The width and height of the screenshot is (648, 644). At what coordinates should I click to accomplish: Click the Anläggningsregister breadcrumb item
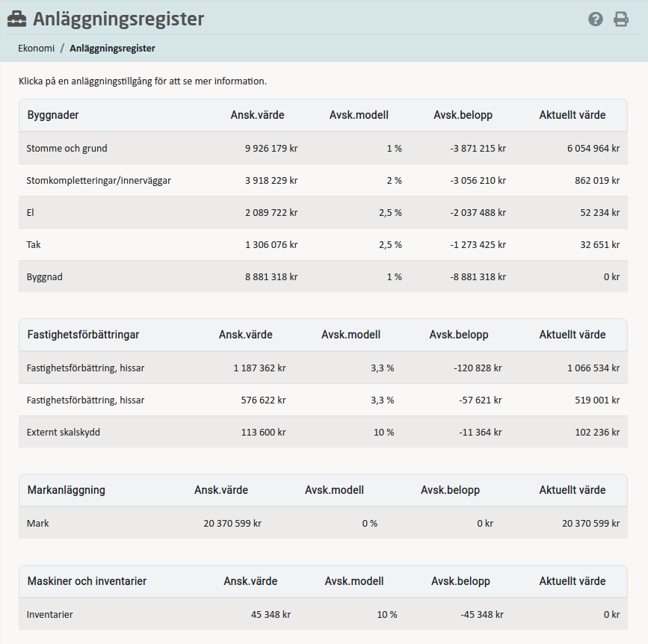coord(112,49)
